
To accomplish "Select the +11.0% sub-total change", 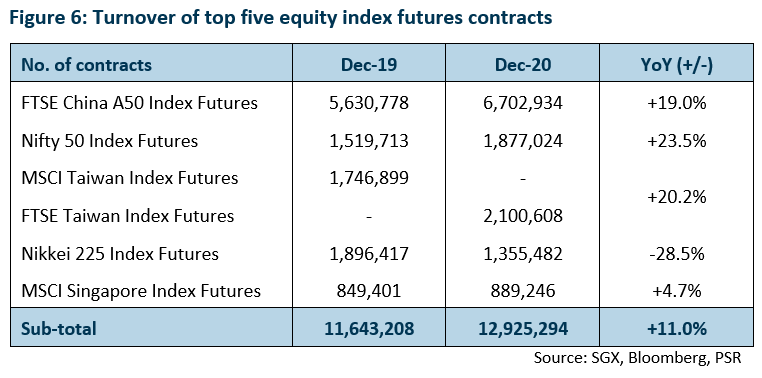I will [676, 328].
